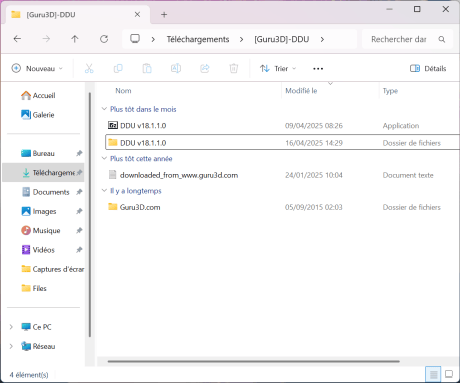460x383 pixels.
Task: Open the Trier sort dropdown
Action: pos(278,68)
